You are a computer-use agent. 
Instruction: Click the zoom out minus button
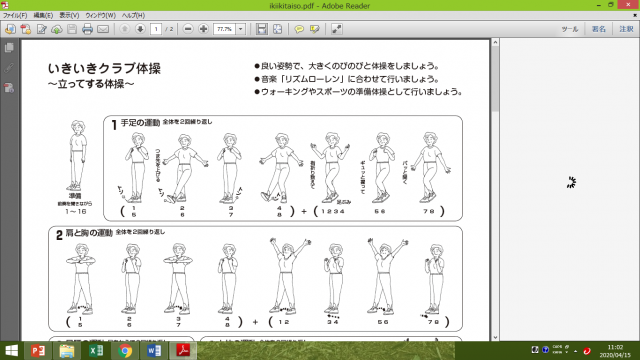(x=188, y=29)
